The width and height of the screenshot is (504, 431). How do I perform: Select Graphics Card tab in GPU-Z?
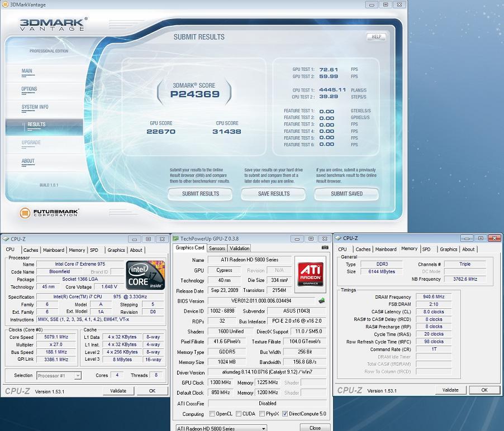(x=190, y=248)
